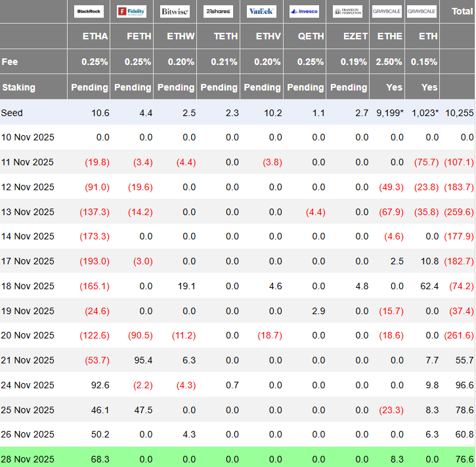Click the Fee row label

(x=10, y=62)
